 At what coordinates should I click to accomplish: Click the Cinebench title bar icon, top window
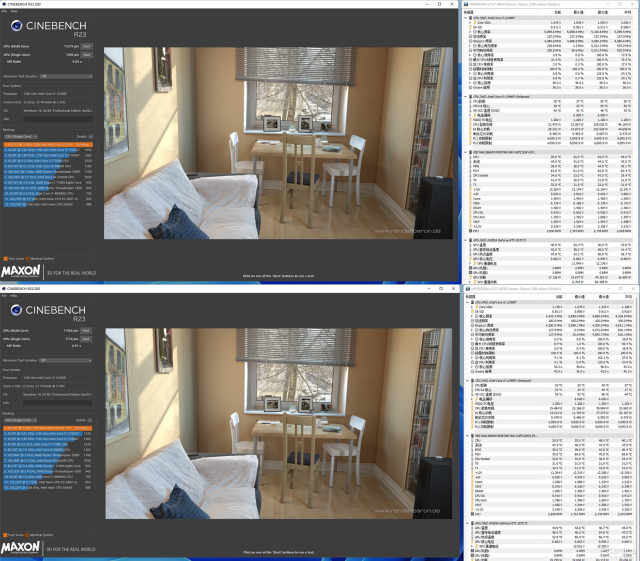4,3
